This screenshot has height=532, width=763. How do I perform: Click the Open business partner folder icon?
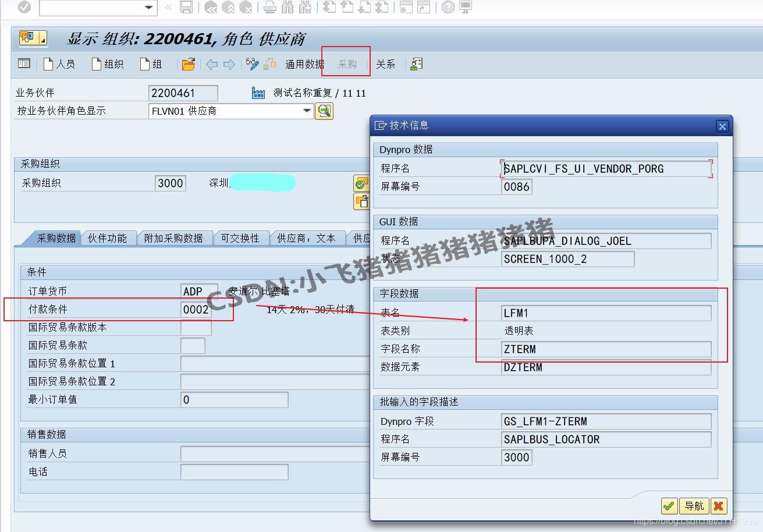pos(188,64)
